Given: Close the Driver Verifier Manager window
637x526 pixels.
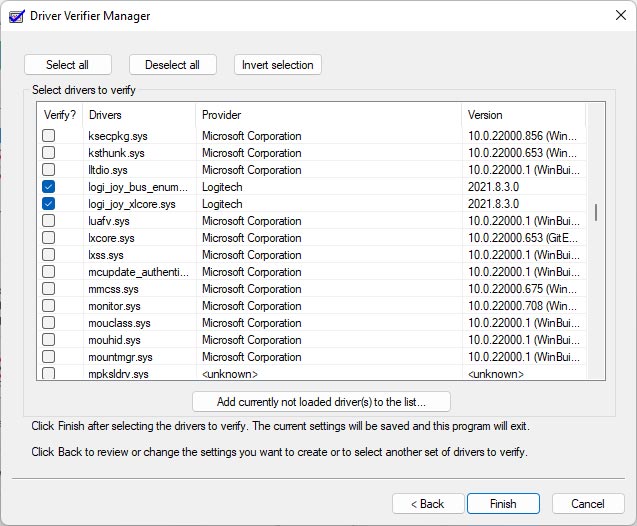Looking at the screenshot, I should 620,15.
